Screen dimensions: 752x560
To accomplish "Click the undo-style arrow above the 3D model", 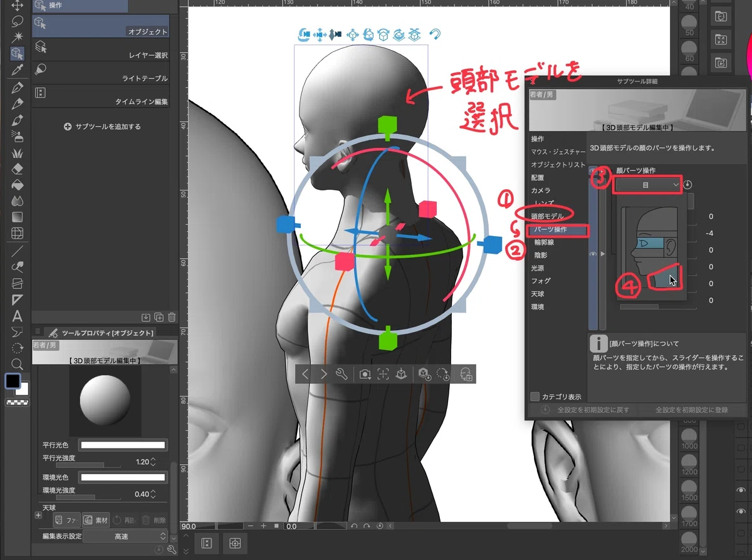I will tap(435, 34).
